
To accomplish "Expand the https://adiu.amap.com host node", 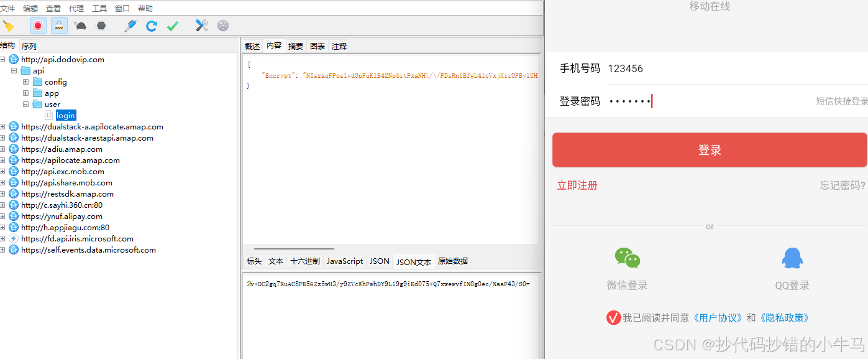I will pos(2,149).
